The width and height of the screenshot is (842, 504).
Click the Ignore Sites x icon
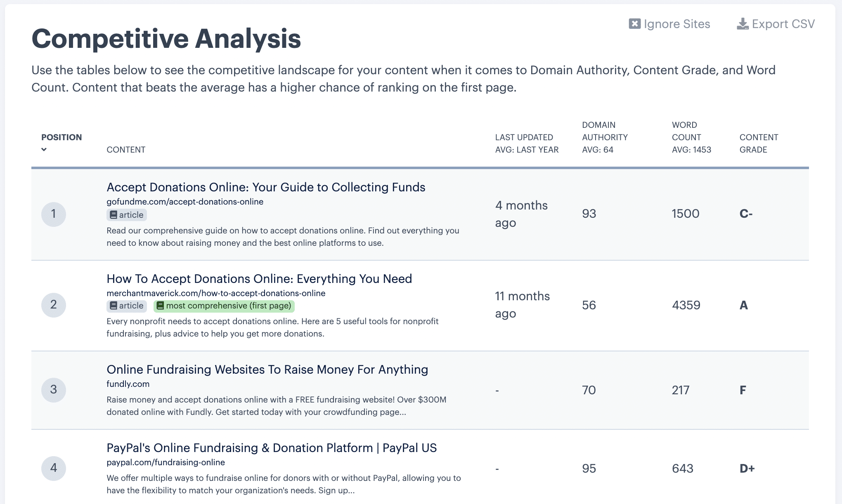point(634,24)
